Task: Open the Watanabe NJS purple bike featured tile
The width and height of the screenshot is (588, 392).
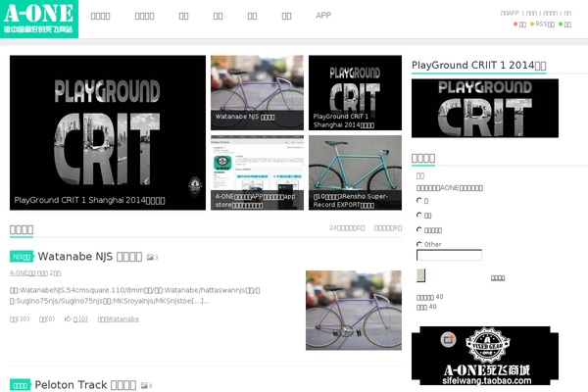Action: (x=257, y=93)
